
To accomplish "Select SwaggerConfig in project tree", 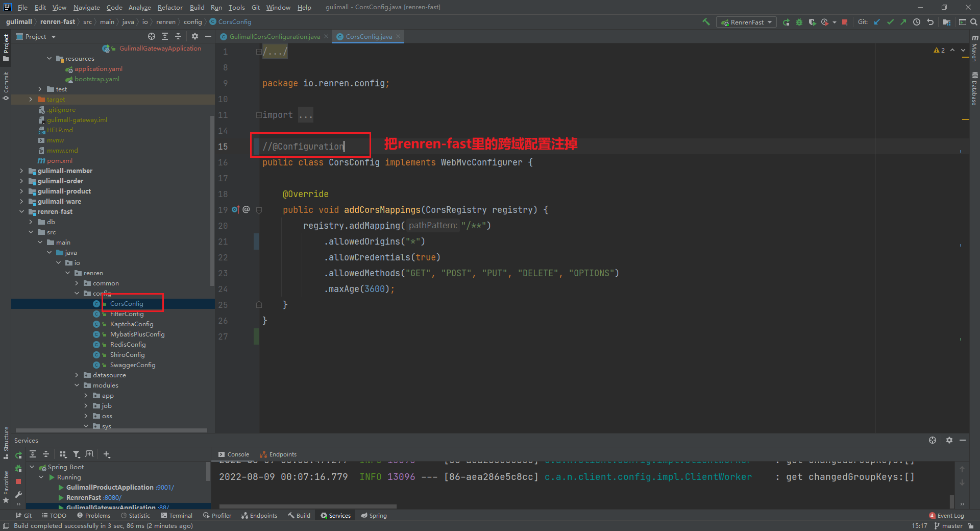I will click(132, 365).
